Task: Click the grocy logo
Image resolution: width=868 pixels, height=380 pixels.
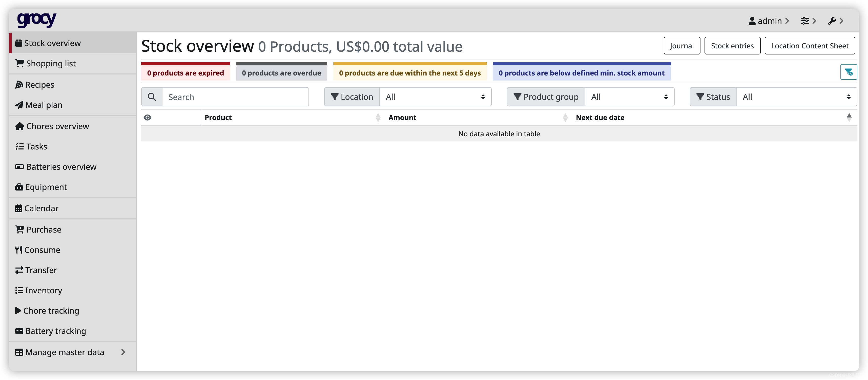Action: point(37,20)
